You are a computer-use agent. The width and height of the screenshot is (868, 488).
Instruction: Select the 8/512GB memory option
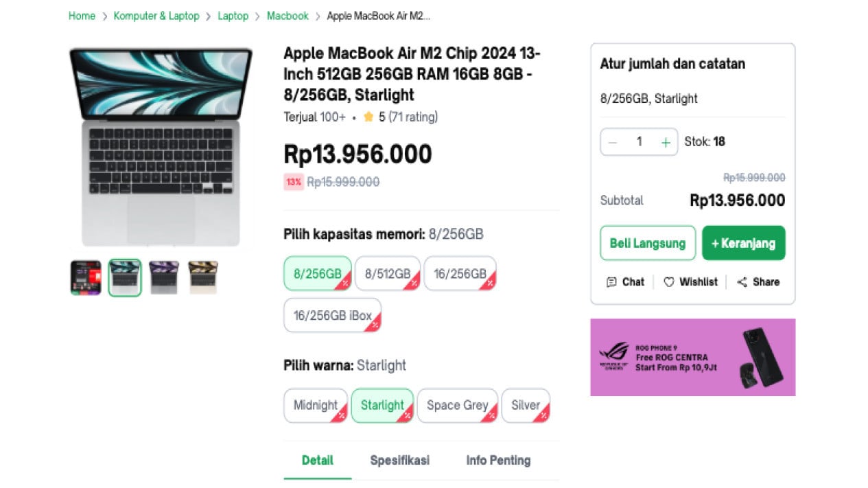tap(388, 274)
